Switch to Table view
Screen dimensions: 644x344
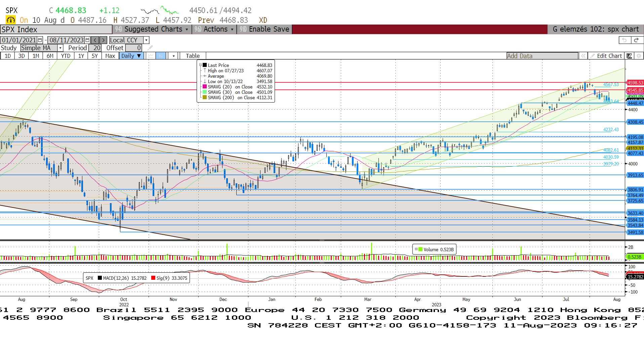point(193,56)
